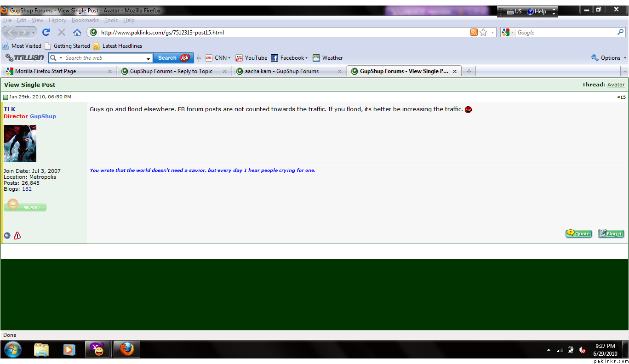629x364 pixels.
Task: Click the report post warning triangle icon
Action: (17, 236)
